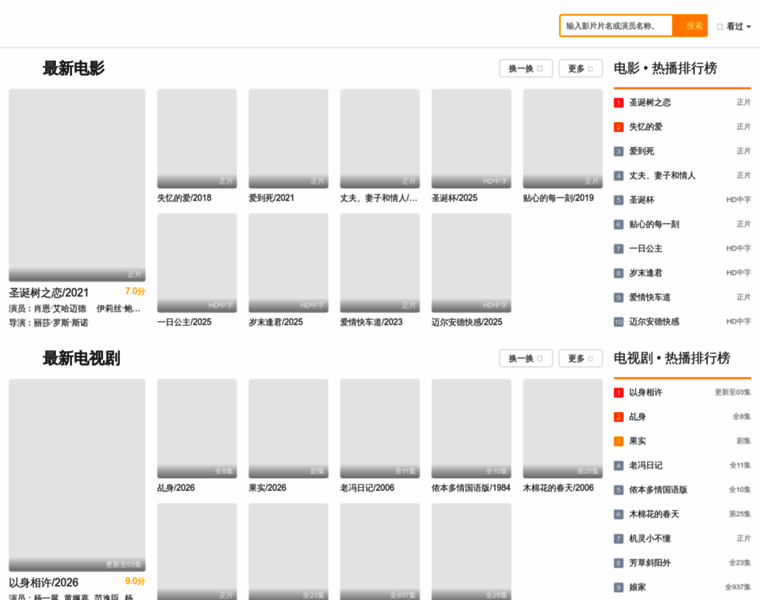This screenshot has width=760, height=600.
Task: Open the 看过 history dropdown
Action: (734, 26)
